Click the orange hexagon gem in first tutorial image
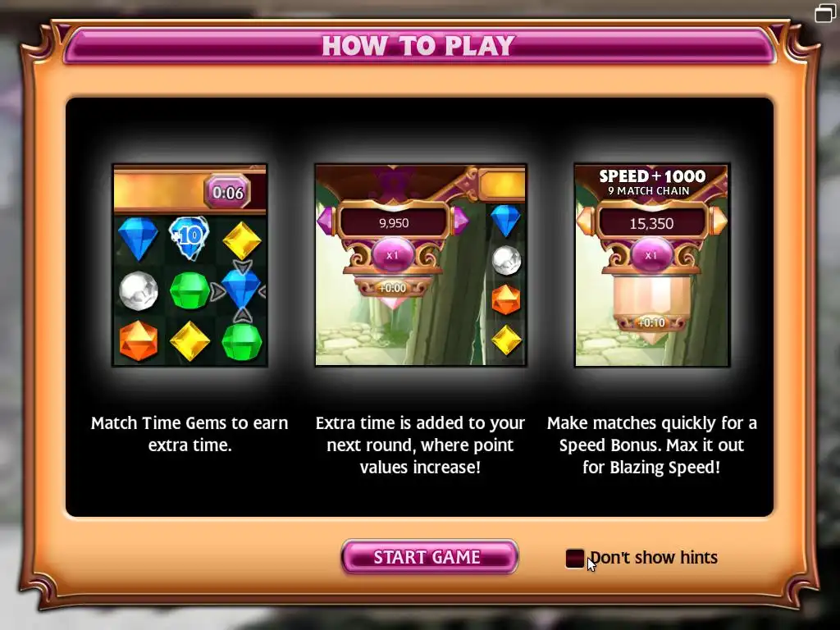Image resolution: width=840 pixels, height=630 pixels. pyautogui.click(x=138, y=340)
